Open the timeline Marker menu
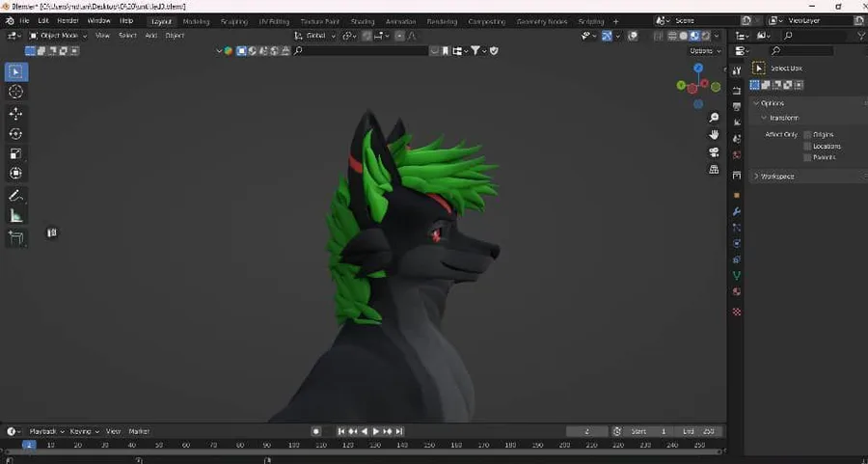 click(x=139, y=431)
